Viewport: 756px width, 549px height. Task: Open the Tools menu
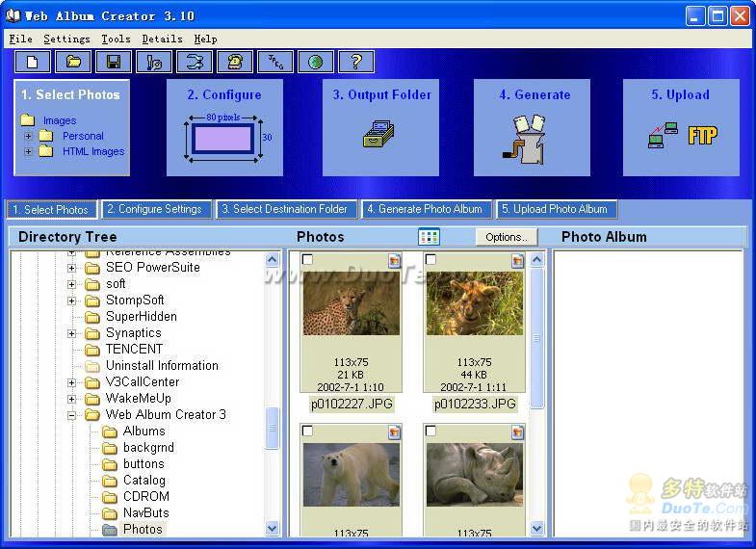point(116,39)
